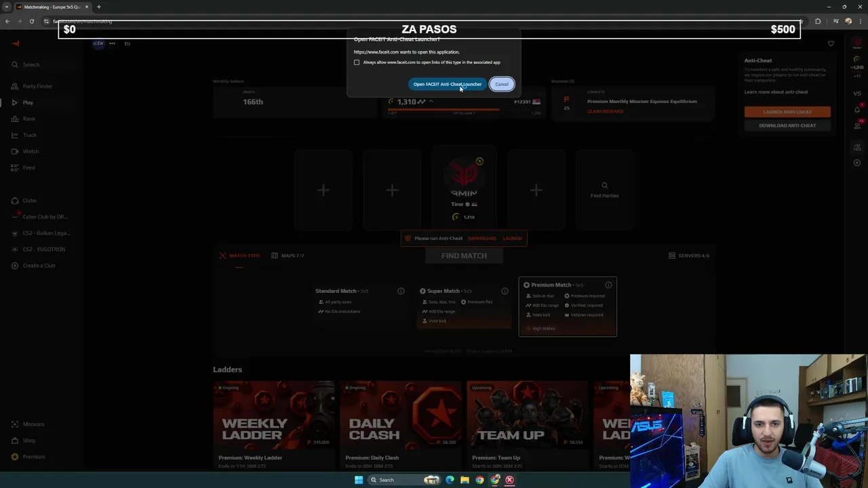Viewport: 868px width, 488px height.
Task: Open info icon for Premium Match
Action: (x=608, y=285)
